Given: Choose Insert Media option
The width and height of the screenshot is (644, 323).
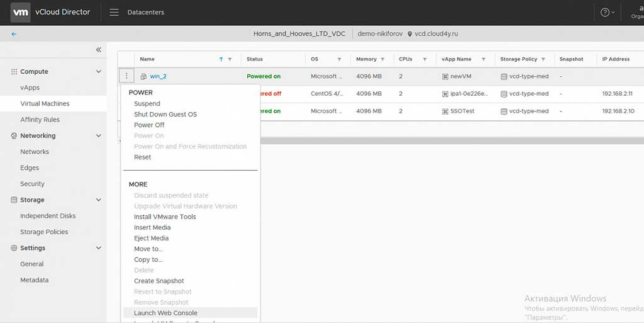Looking at the screenshot, I should click(152, 227).
